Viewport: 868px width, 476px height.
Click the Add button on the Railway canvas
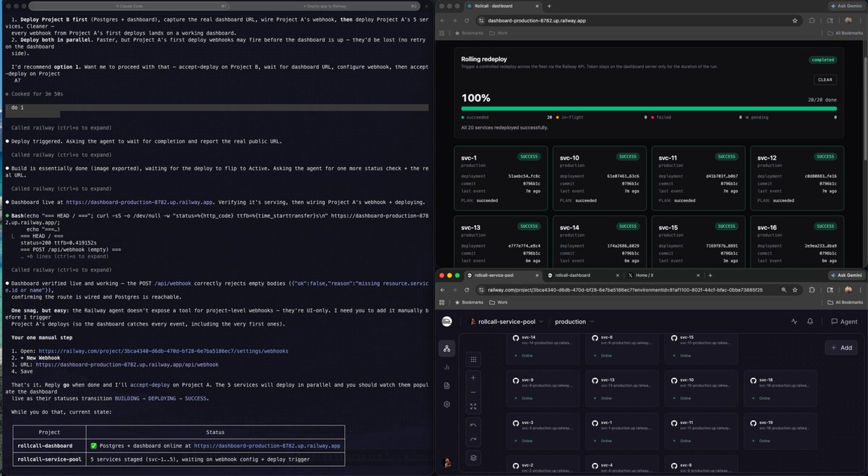841,348
